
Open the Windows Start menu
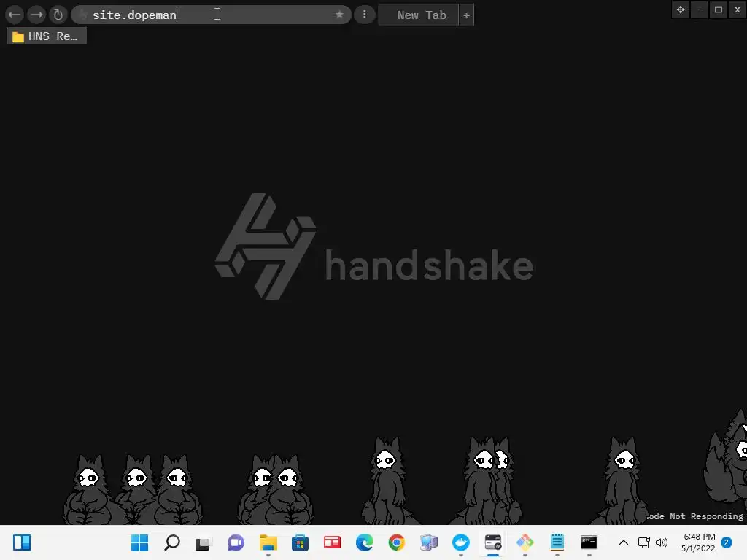coord(139,542)
